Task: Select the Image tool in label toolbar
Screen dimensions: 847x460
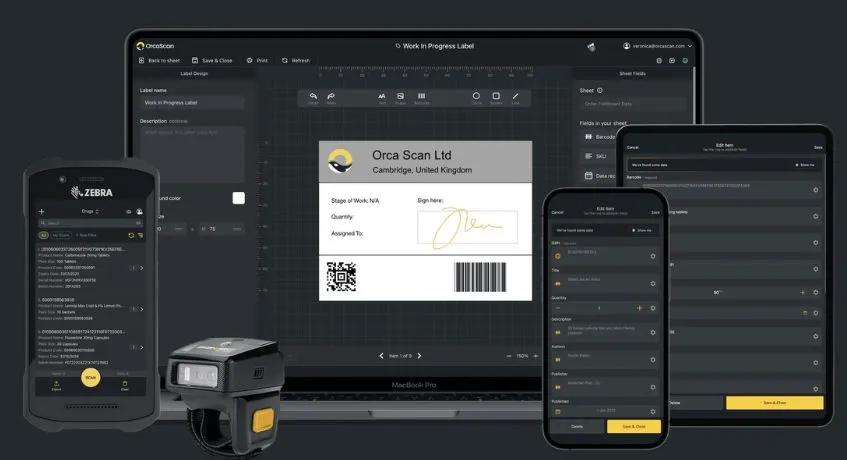Action: click(400, 97)
